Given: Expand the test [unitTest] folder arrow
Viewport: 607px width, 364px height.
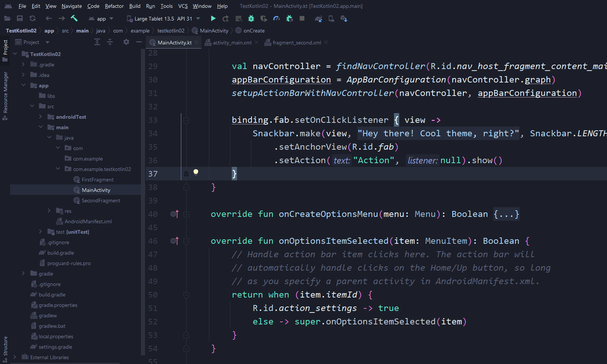Looking at the screenshot, I should tap(40, 232).
